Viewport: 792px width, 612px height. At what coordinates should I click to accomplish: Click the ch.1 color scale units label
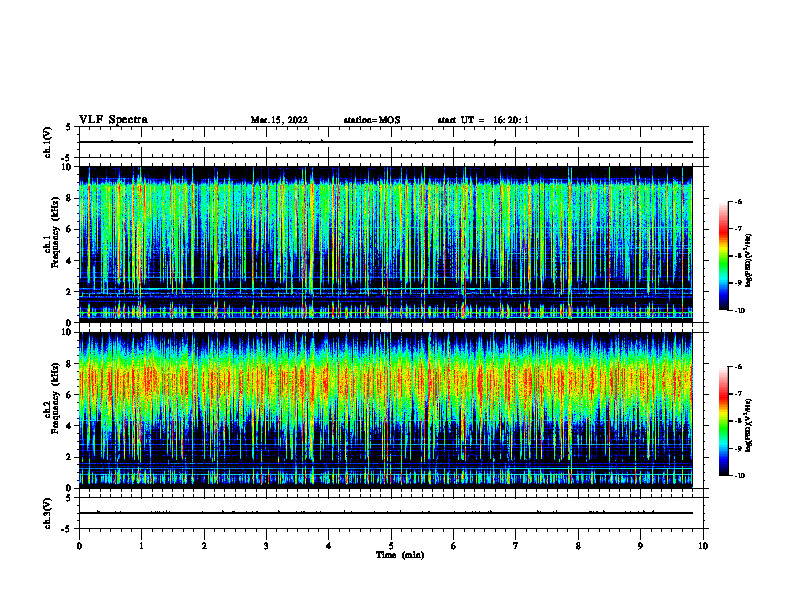[x=748, y=261]
